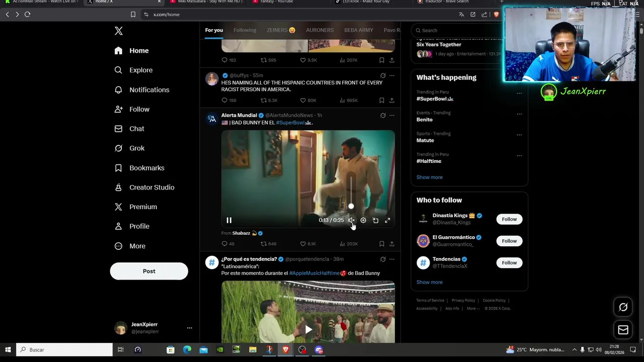
Task: Open more options for Matute trend
Action: pos(519,135)
